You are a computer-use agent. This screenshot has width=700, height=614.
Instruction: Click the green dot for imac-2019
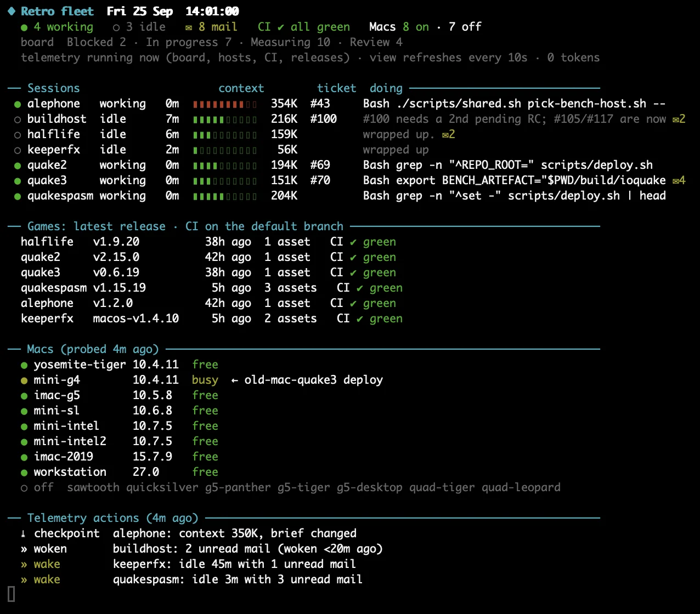pyautogui.click(x=24, y=457)
